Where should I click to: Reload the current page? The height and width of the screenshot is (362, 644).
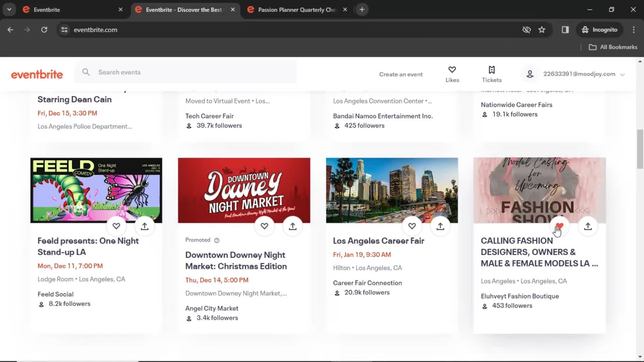click(44, 30)
